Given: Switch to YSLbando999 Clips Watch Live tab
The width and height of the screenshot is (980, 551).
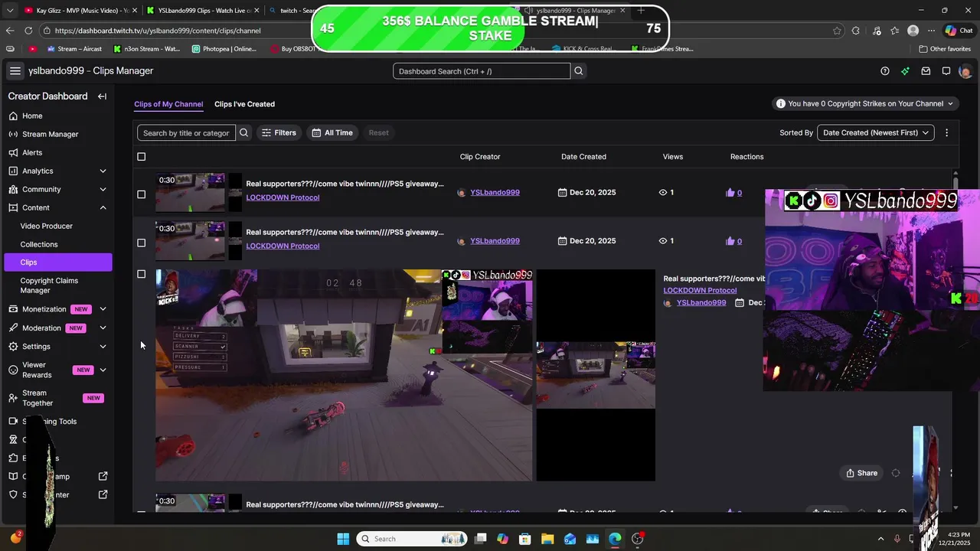Looking at the screenshot, I should [x=202, y=10].
